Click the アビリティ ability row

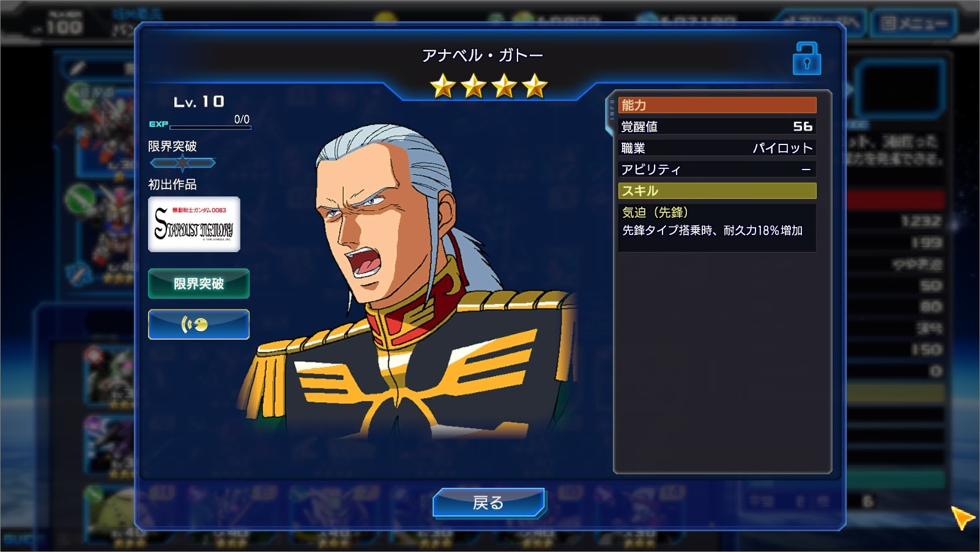pyautogui.click(x=717, y=170)
